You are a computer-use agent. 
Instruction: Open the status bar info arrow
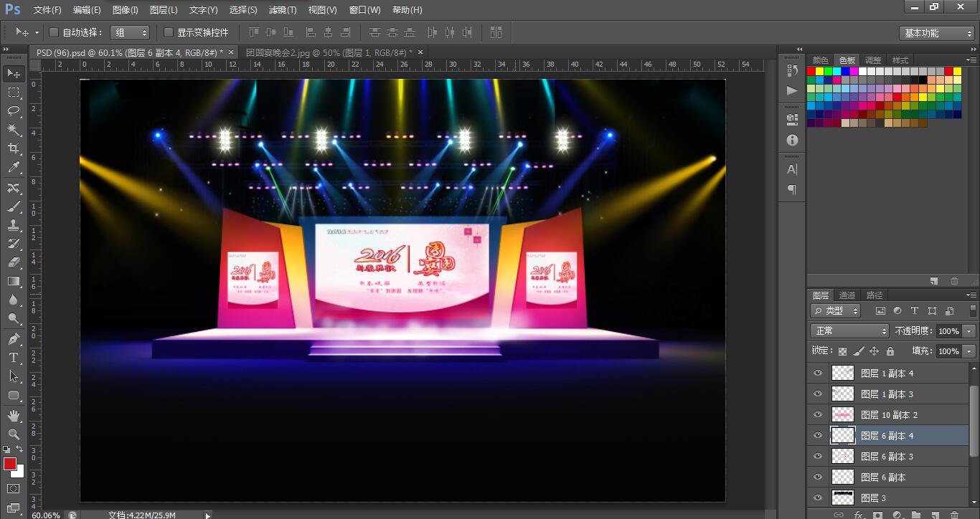pos(208,515)
